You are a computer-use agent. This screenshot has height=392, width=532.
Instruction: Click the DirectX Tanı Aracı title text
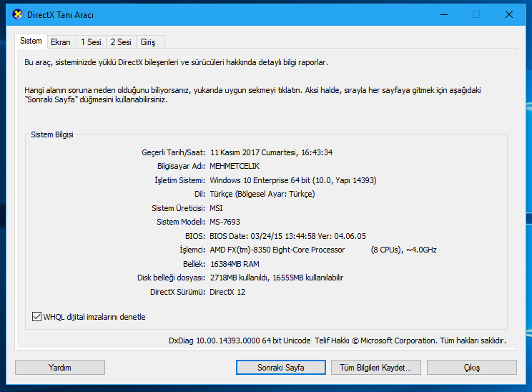coord(60,15)
